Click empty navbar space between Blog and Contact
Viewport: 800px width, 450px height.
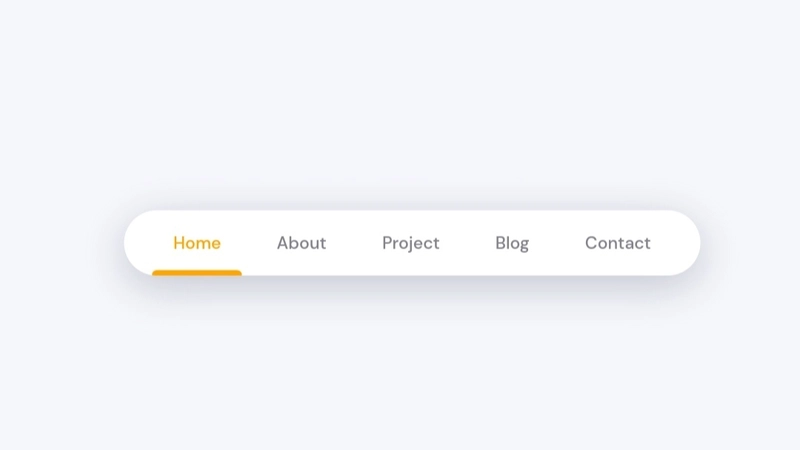coord(557,243)
